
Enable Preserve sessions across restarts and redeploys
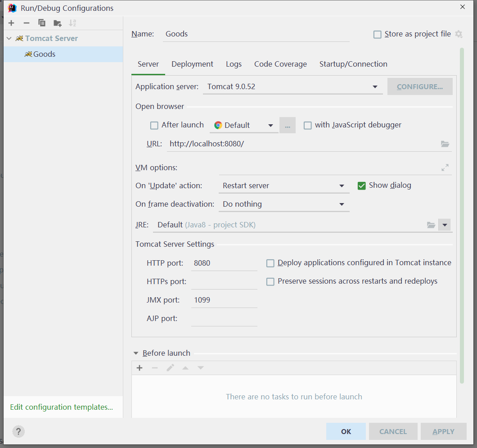[x=270, y=282]
